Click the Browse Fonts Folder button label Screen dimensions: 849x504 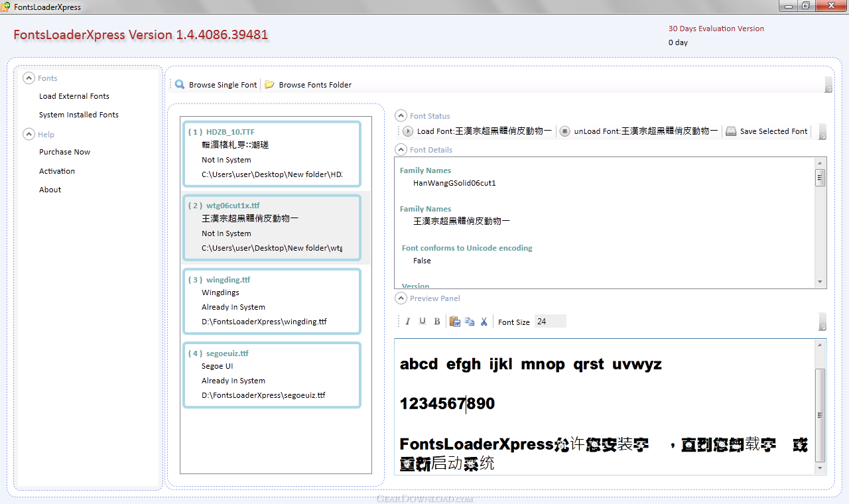(x=315, y=85)
